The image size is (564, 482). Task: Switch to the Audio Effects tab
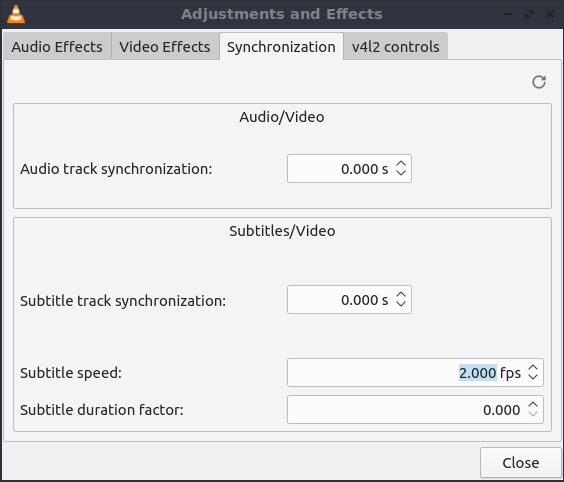tap(57, 47)
